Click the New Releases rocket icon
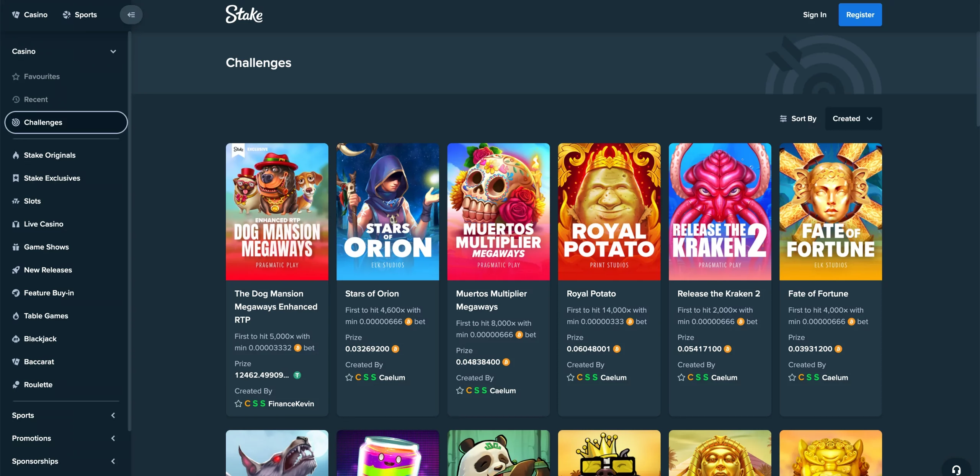Image resolution: width=980 pixels, height=476 pixels. [x=16, y=270]
